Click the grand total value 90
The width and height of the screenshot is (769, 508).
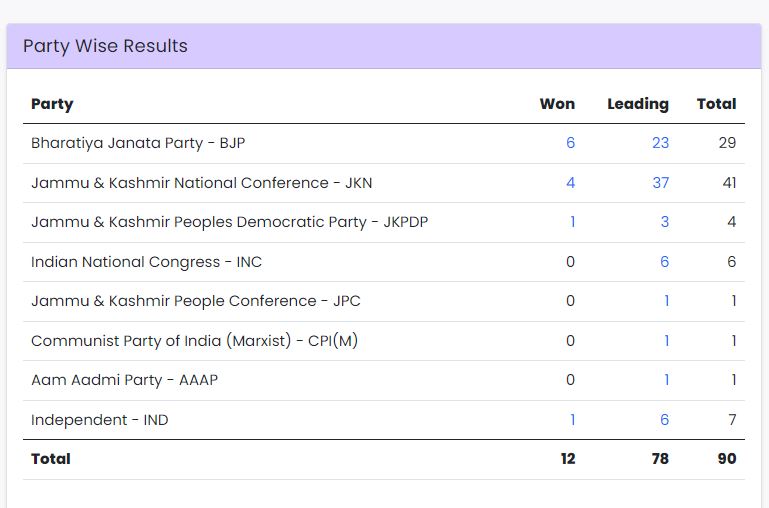[726, 459]
